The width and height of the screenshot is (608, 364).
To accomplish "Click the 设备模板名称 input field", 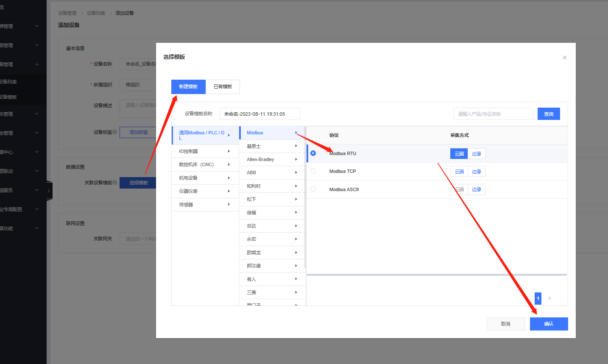I will click(259, 114).
